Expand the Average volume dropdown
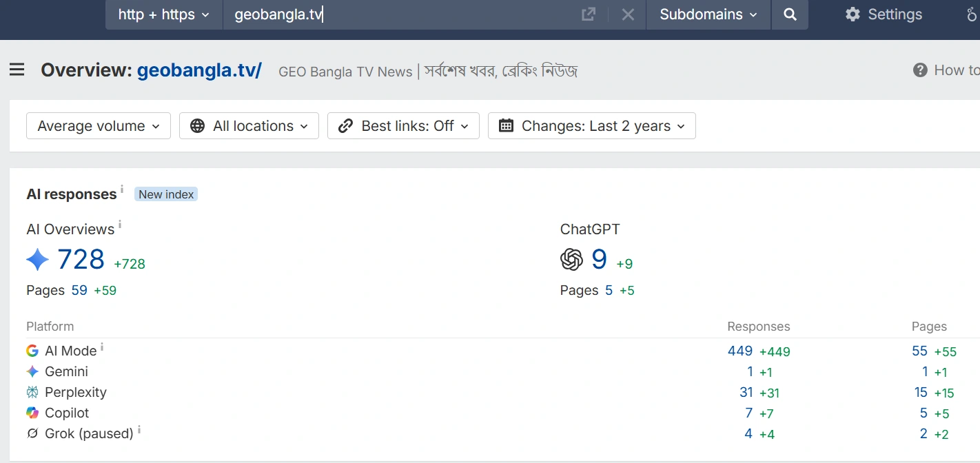This screenshot has width=980, height=463. (99, 126)
